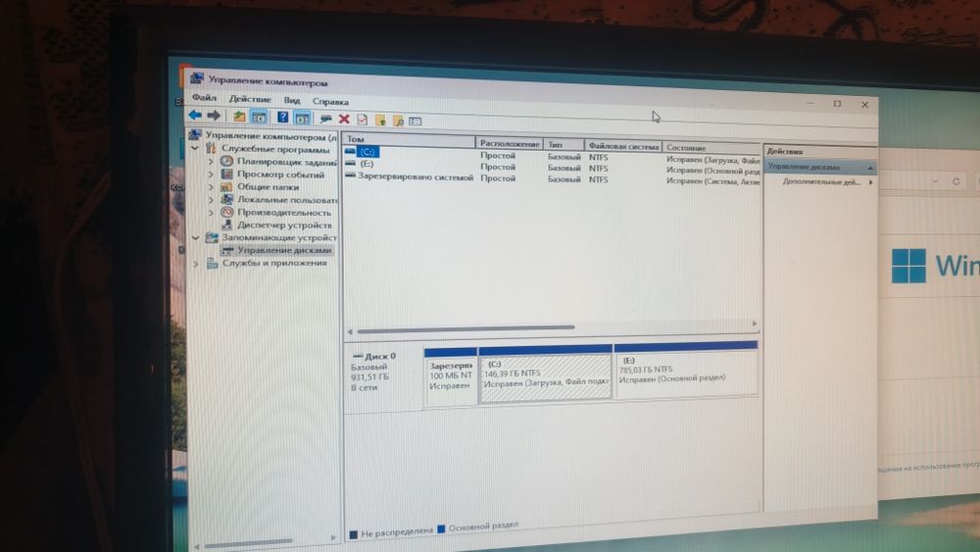Click the volume list scrollbar right arrow
980x552 pixels.
coord(755,324)
